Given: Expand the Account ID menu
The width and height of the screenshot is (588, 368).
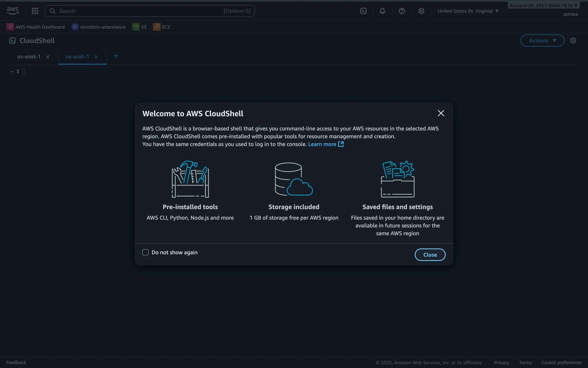Looking at the screenshot, I should (x=543, y=6).
